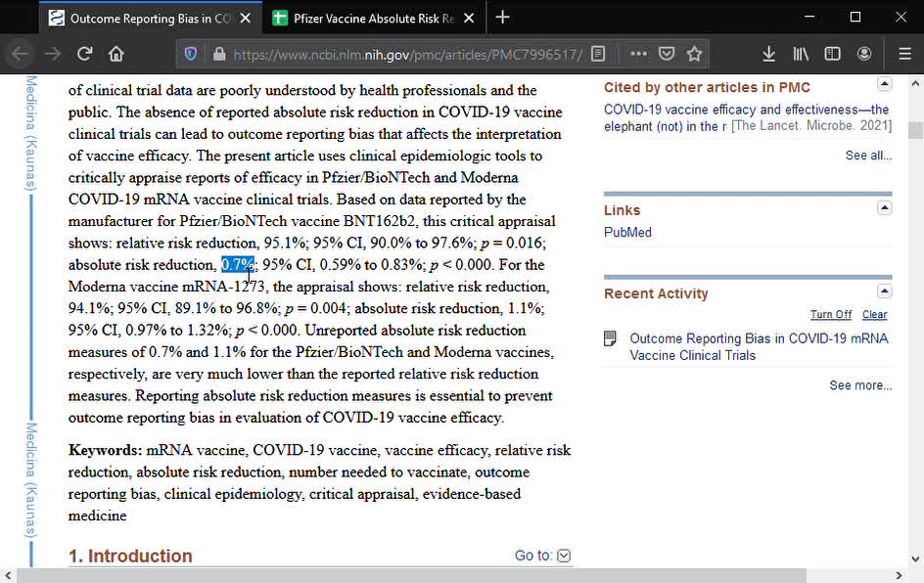Click the 1. Introduction heading

tap(130, 556)
